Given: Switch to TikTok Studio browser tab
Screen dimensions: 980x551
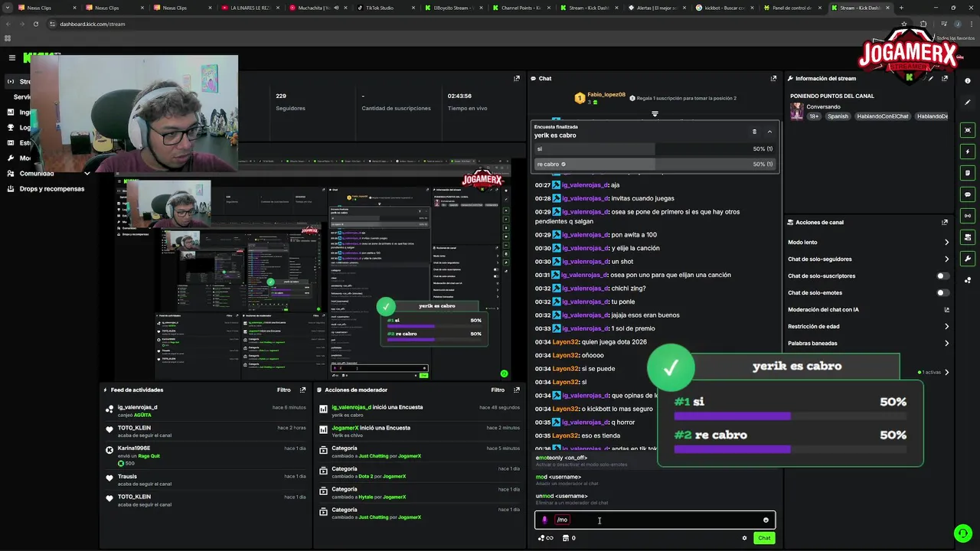Looking at the screenshot, I should click(387, 8).
